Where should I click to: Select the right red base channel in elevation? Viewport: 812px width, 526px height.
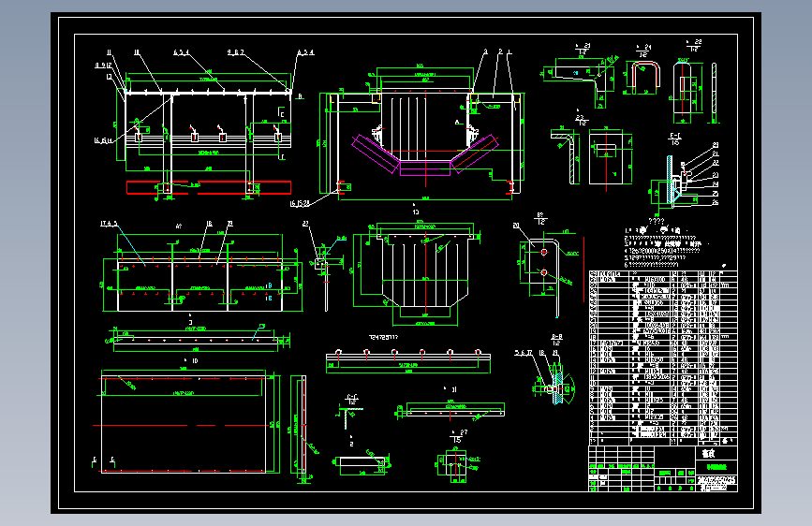(244, 187)
